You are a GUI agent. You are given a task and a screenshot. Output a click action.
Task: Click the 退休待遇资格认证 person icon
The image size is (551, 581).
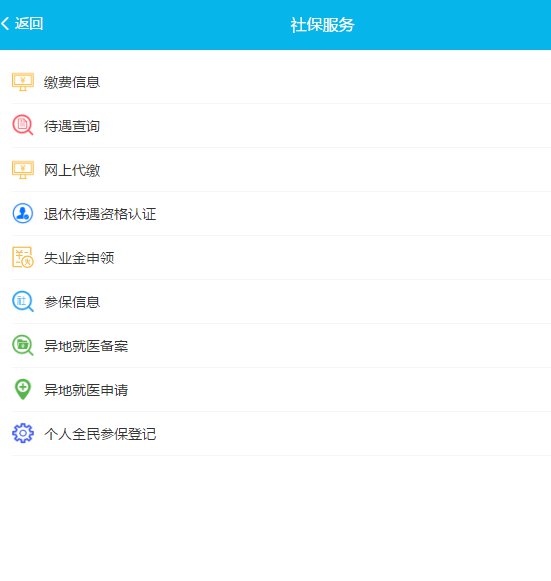pos(23,213)
